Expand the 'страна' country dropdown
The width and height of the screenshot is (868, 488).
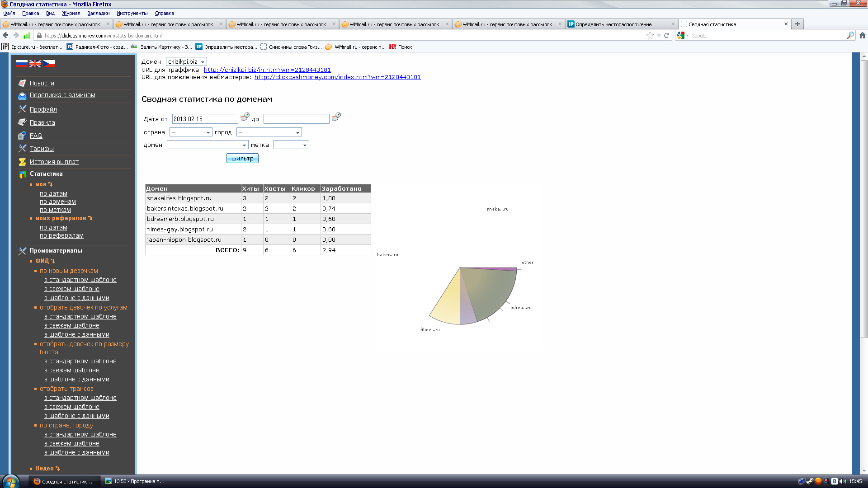(190, 132)
